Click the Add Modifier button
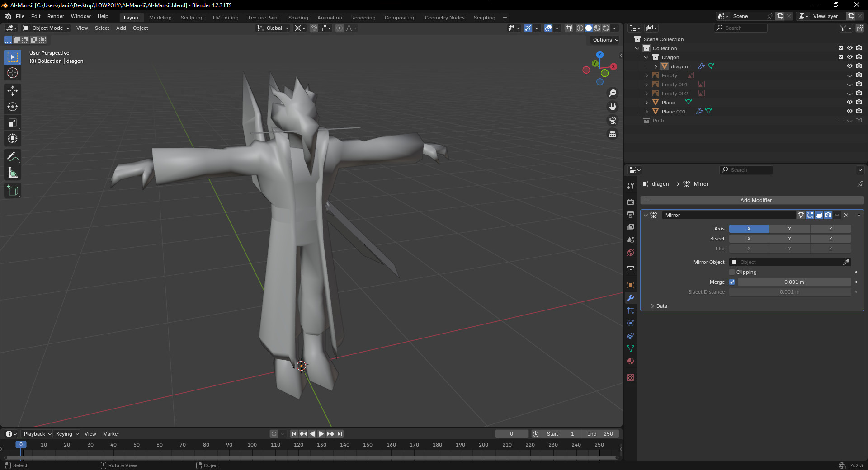 (x=752, y=200)
